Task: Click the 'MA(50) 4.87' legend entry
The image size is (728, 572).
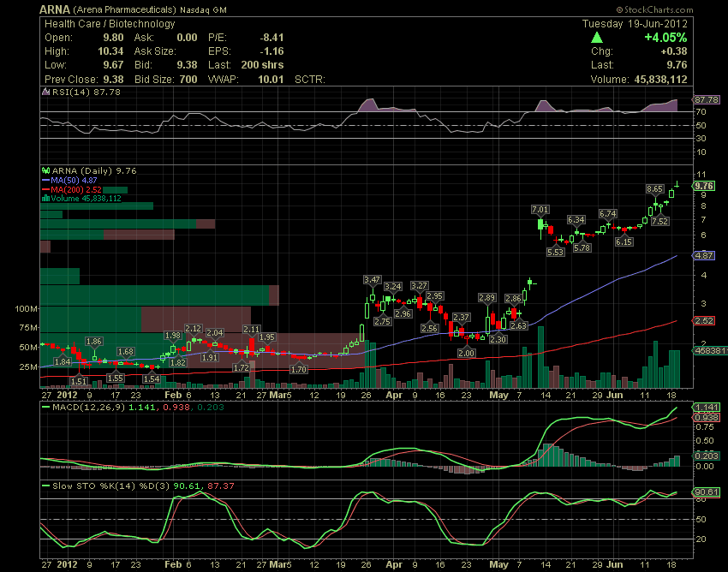Action: (74, 180)
